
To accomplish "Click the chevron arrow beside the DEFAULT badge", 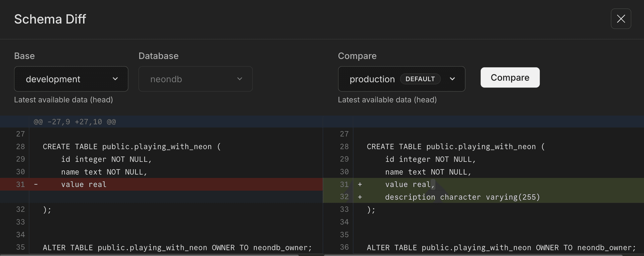I will click(x=452, y=79).
